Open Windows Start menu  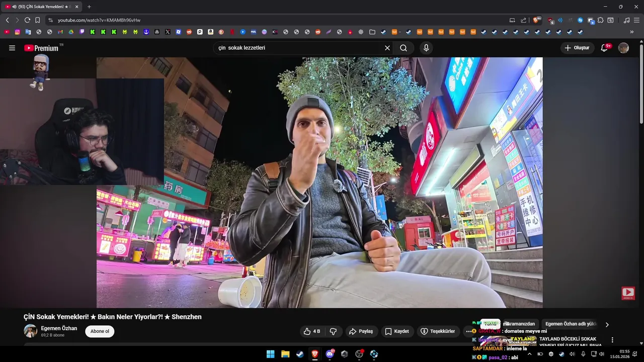[270, 354]
